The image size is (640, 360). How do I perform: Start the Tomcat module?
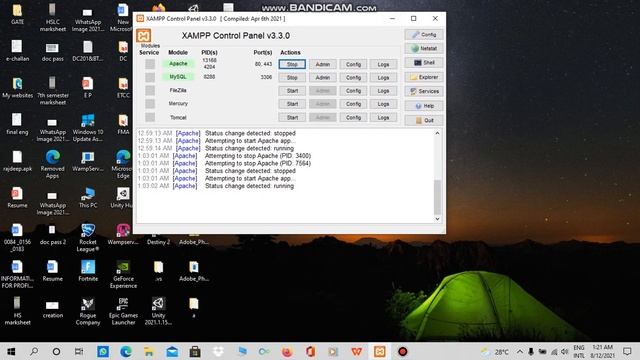(x=292, y=118)
